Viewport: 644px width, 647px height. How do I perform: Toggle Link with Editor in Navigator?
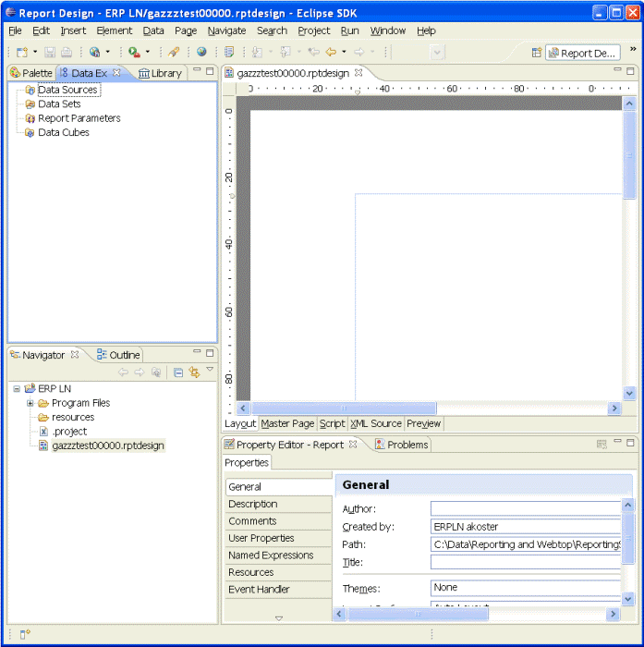(194, 372)
